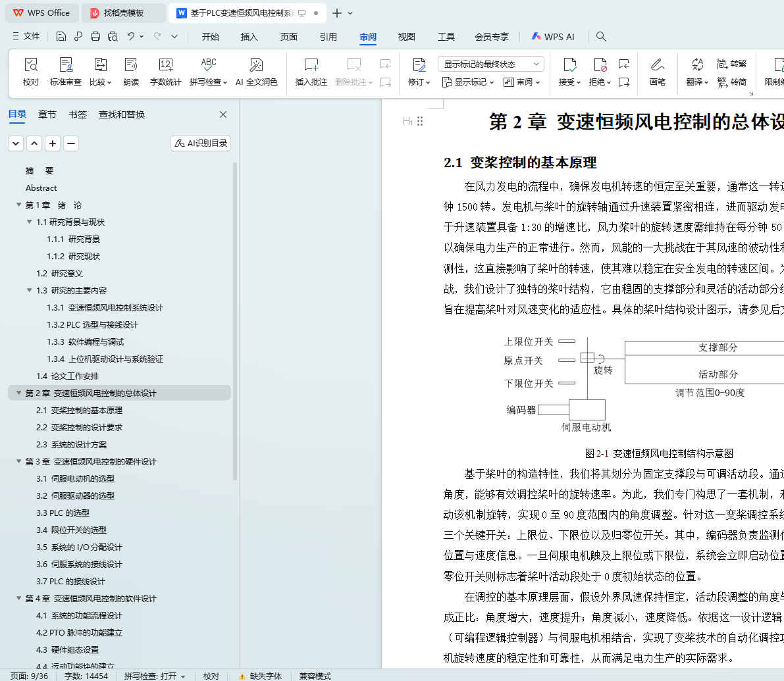Viewport: 784px width, 681px height.
Task: Click 校对 in the status bar
Action: 211,676
